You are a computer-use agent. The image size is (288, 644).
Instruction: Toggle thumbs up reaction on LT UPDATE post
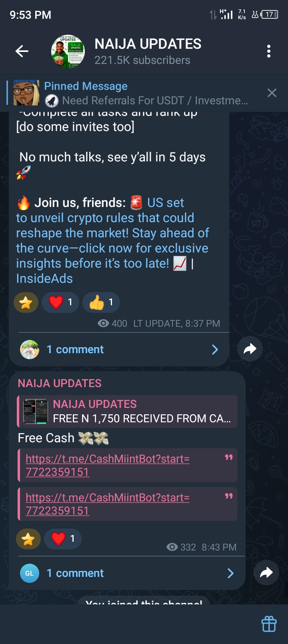(x=101, y=302)
